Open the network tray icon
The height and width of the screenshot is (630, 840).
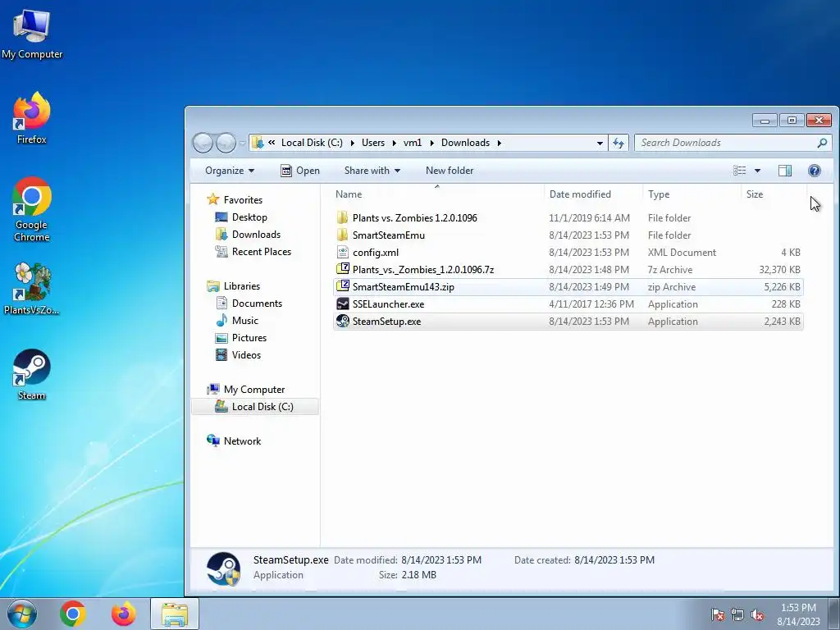click(x=737, y=614)
